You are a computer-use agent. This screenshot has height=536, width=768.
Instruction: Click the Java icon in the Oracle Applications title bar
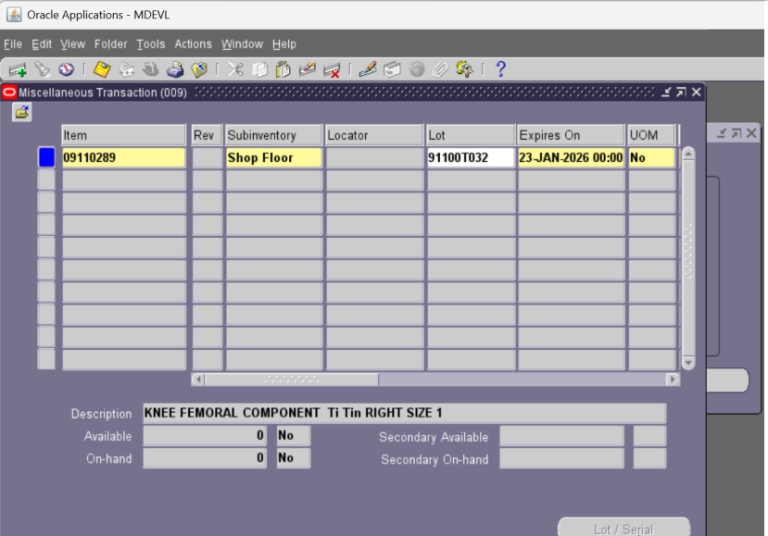14,15
